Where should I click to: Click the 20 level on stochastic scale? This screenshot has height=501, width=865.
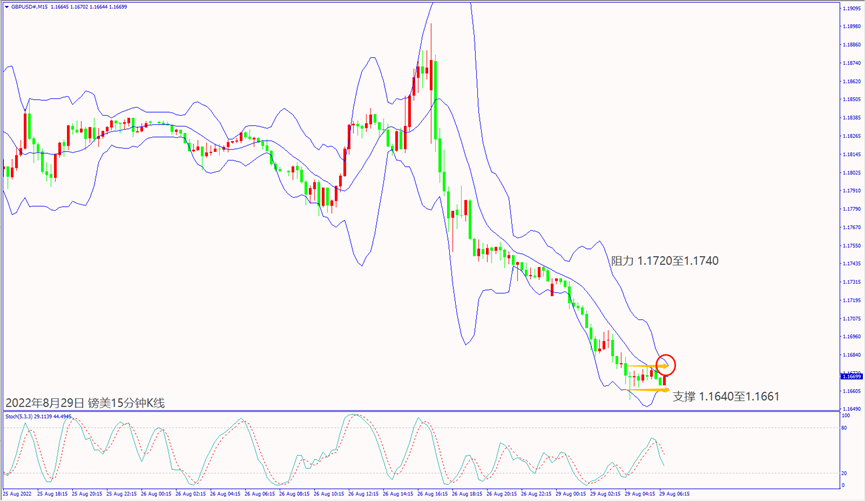click(844, 473)
